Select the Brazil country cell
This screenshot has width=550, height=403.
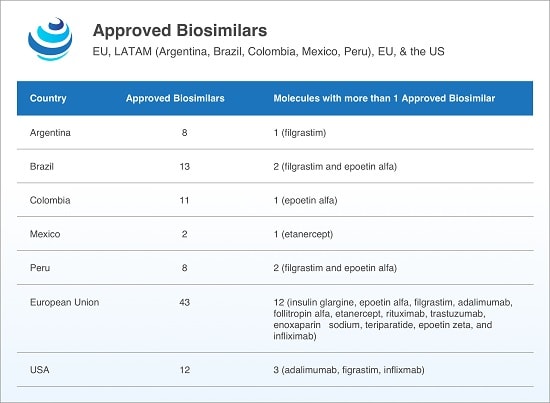pos(42,166)
